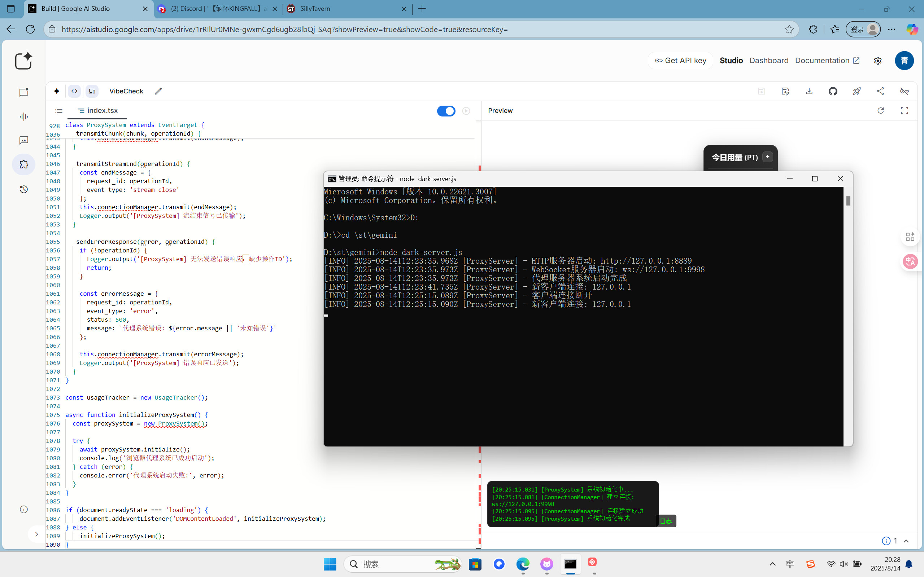The width and height of the screenshot is (924, 577).
Task: Toggle the 日志 log button
Action: click(x=666, y=521)
